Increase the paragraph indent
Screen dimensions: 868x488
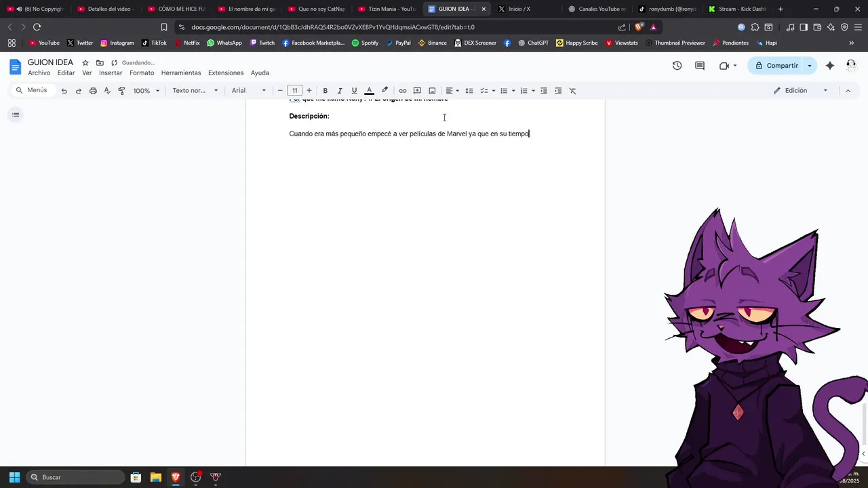[x=558, y=91]
